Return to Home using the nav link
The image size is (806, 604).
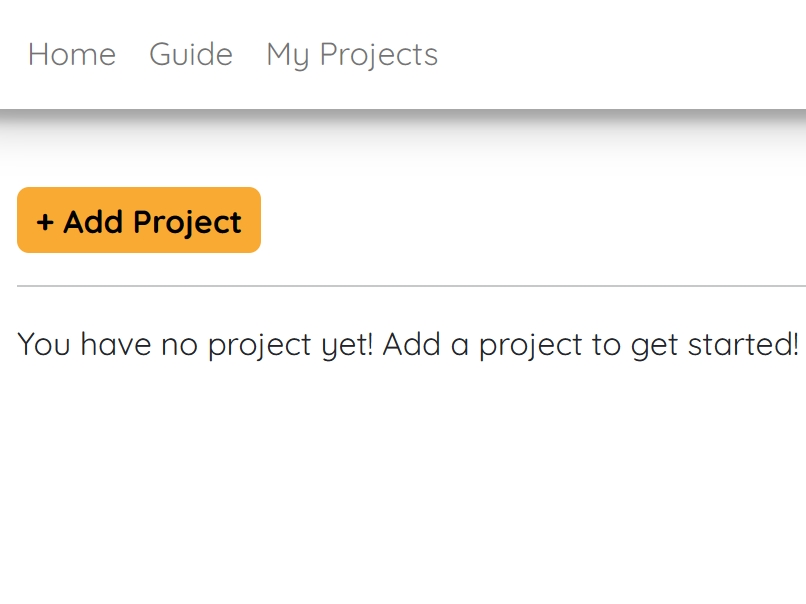tap(71, 55)
